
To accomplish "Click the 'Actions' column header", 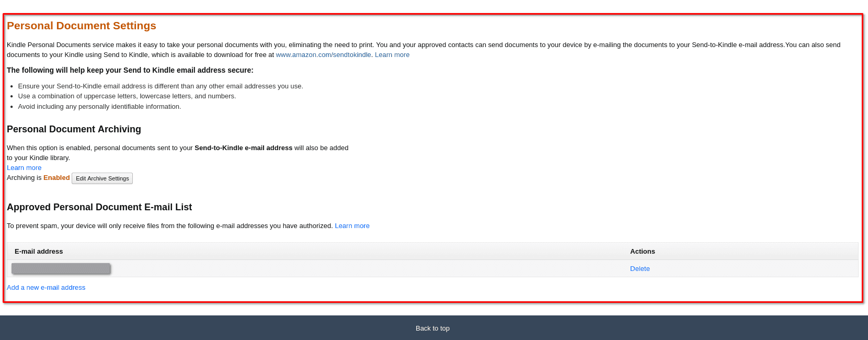I will point(643,252).
